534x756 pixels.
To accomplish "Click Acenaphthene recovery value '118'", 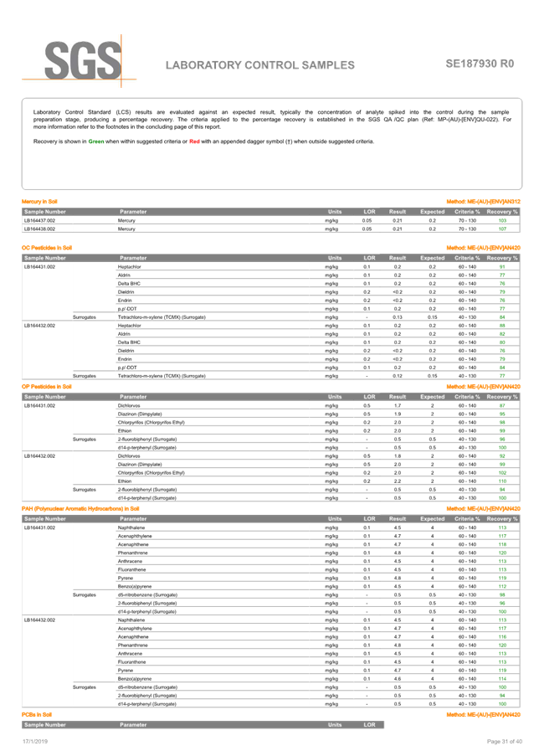I will coord(502,544).
